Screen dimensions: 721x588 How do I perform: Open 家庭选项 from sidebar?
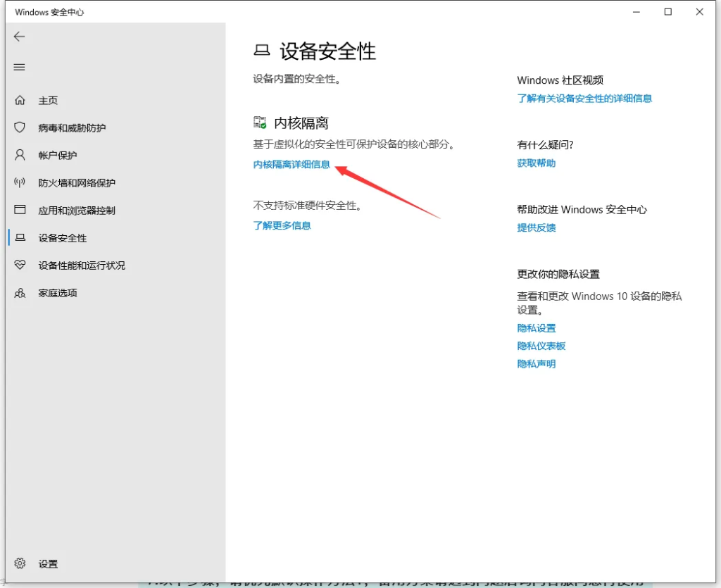click(x=58, y=293)
